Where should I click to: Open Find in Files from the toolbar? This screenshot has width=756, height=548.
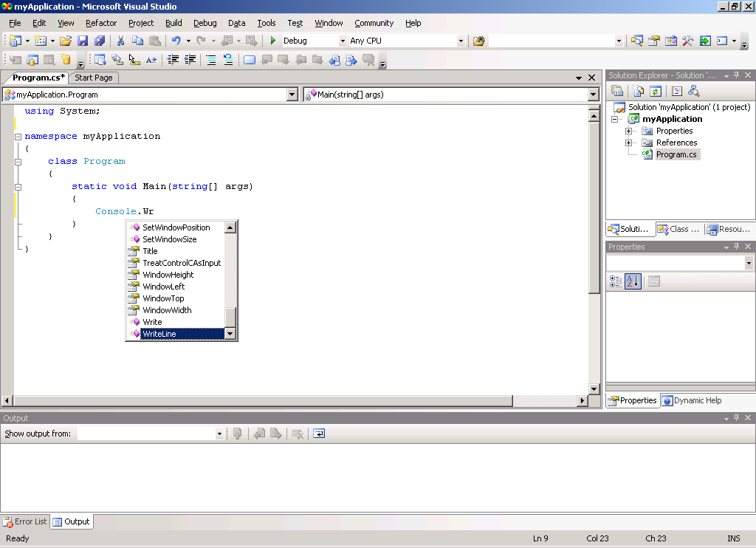pyautogui.click(x=478, y=41)
